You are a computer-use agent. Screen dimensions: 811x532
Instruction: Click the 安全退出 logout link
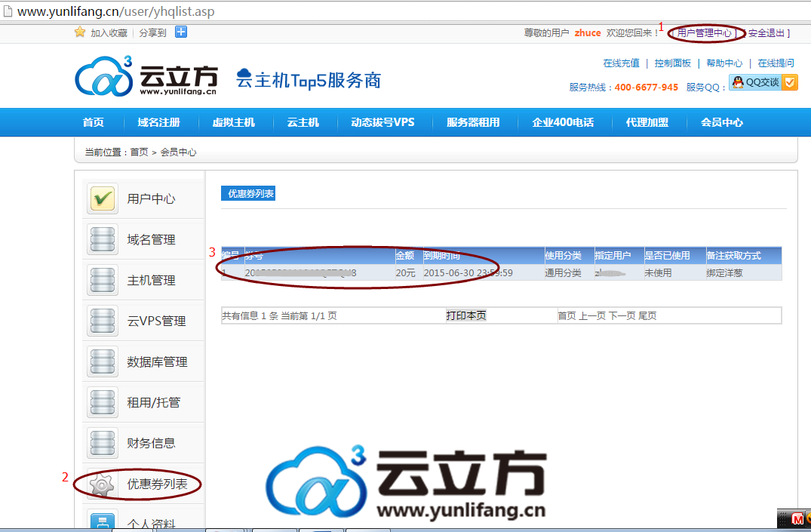(767, 33)
